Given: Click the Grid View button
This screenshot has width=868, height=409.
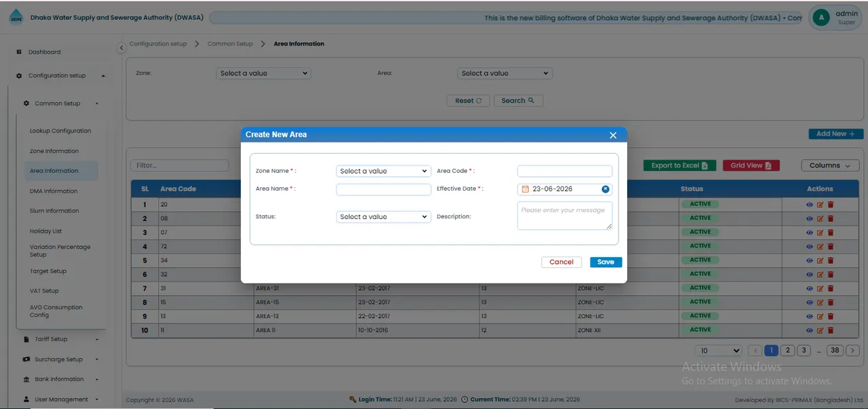Looking at the screenshot, I should 751,165.
